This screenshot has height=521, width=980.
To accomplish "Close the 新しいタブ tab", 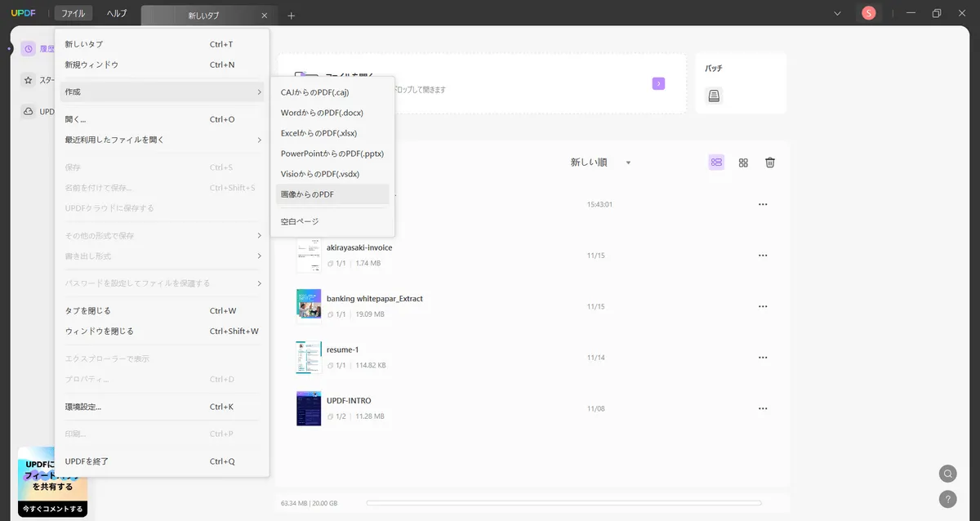I will coord(264,16).
